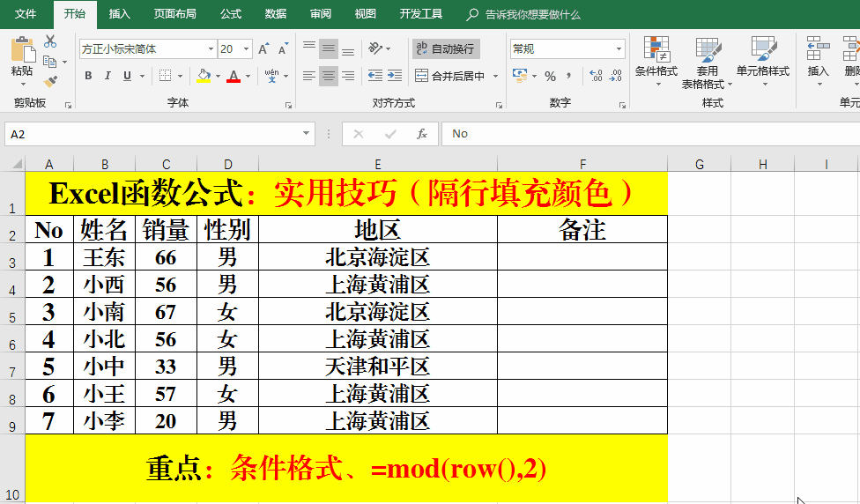Open the font size dropdown

(x=246, y=48)
